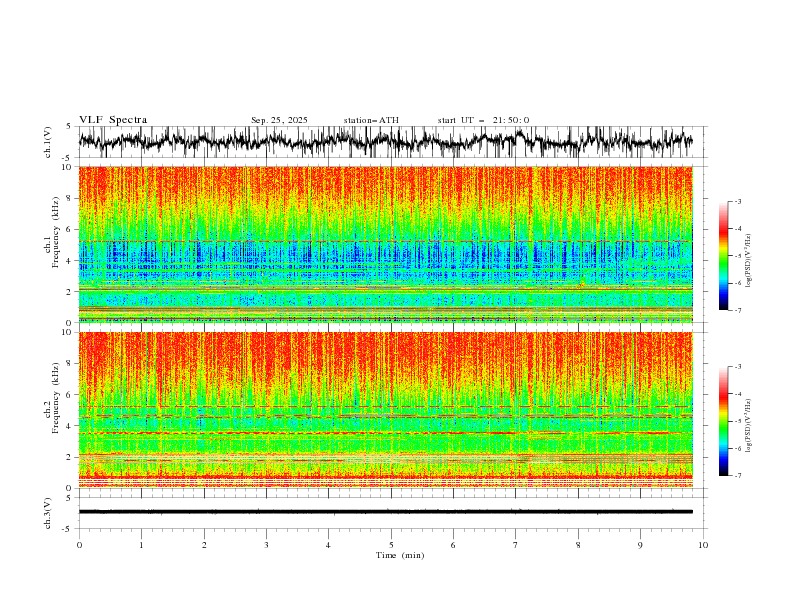The width and height of the screenshot is (792, 612).
Task: Click the ch.1 spectrogram color scale bar
Action: (723, 256)
